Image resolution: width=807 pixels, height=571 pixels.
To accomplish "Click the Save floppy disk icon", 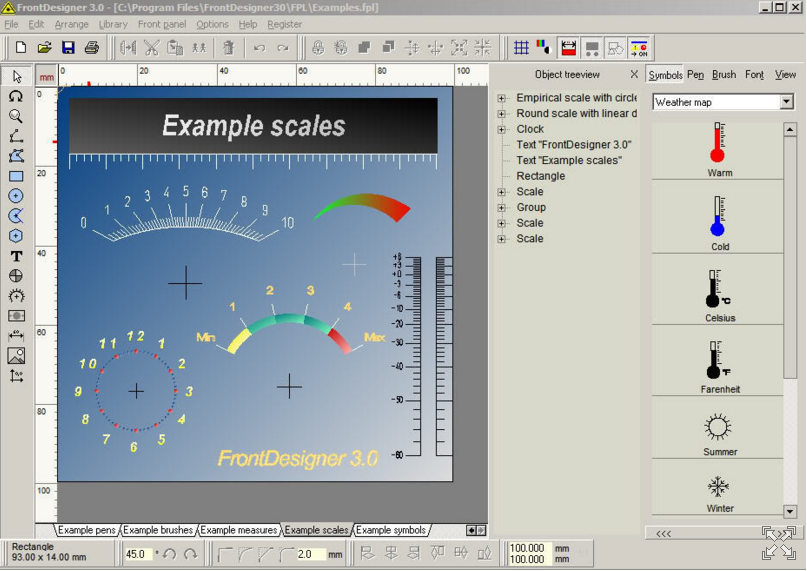I will pyautogui.click(x=68, y=47).
